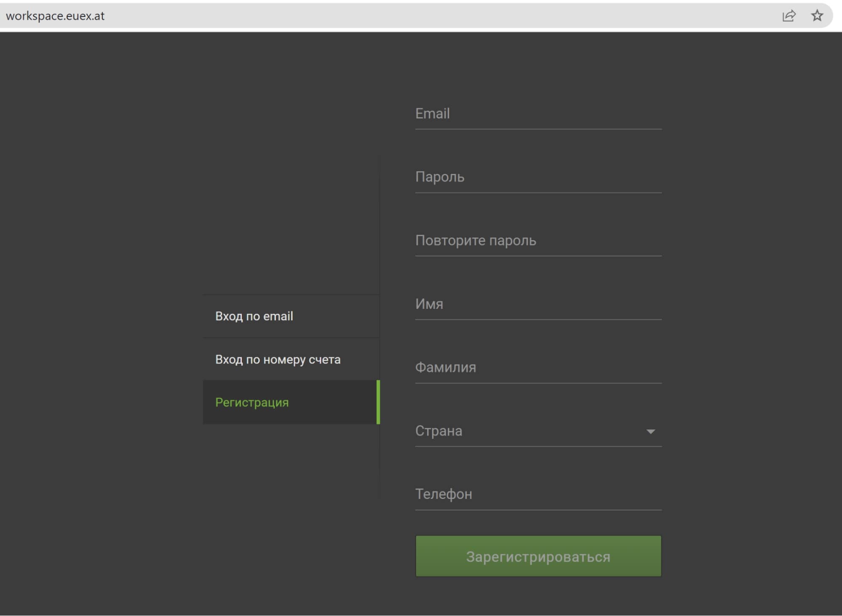Select the Регистрация tab
Viewport: 842px width, 616px height.
click(291, 402)
